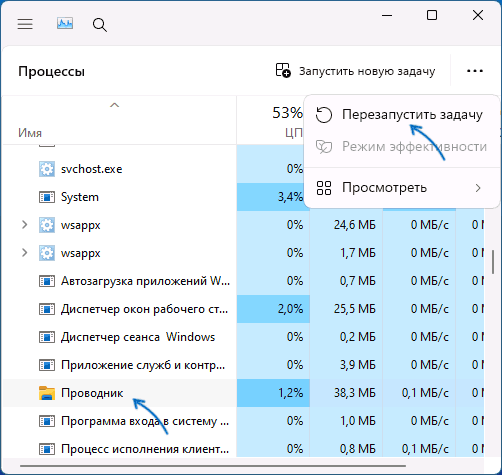Sort by the ЦП column header
The height and width of the screenshot is (475, 502).
coord(294,133)
